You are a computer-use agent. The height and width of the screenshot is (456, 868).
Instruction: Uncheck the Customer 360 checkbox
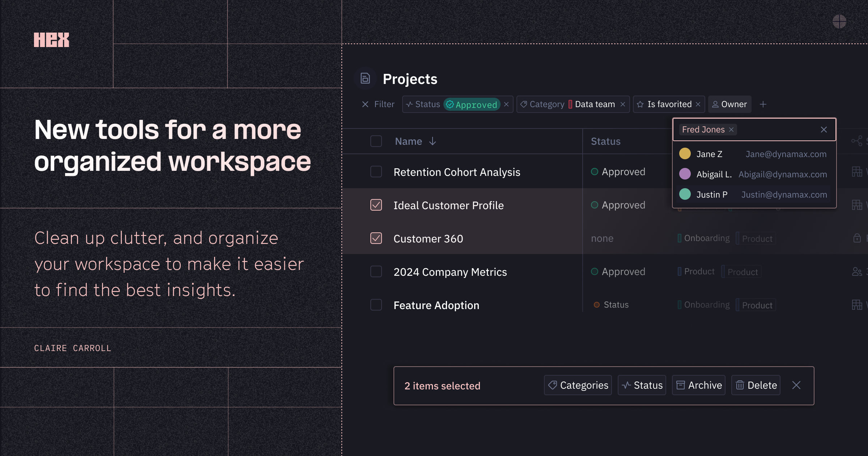click(x=376, y=238)
